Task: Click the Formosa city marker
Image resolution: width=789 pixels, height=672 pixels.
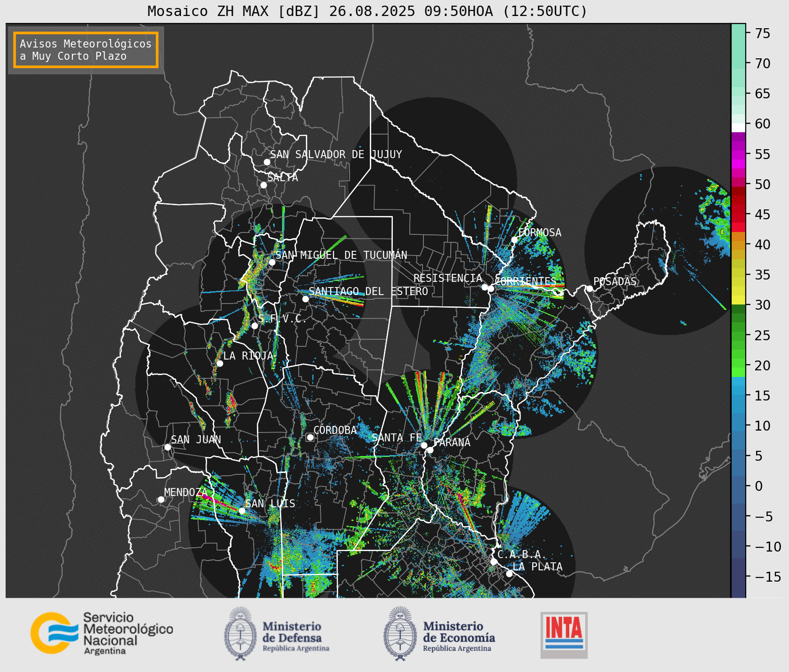Action: click(x=515, y=240)
